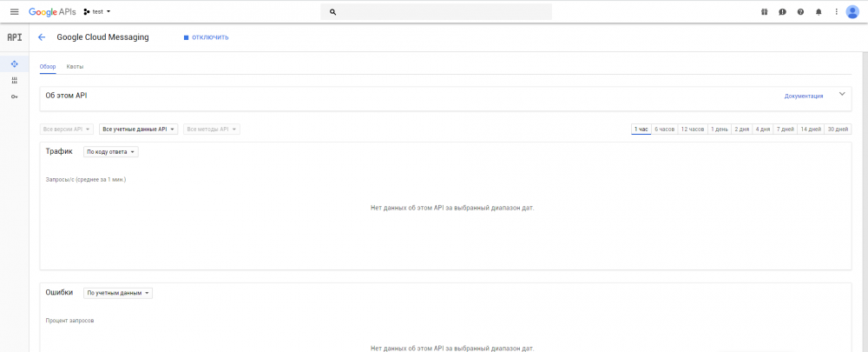Open the test project selector dropdown
This screenshot has width=868, height=352.
click(x=97, y=11)
